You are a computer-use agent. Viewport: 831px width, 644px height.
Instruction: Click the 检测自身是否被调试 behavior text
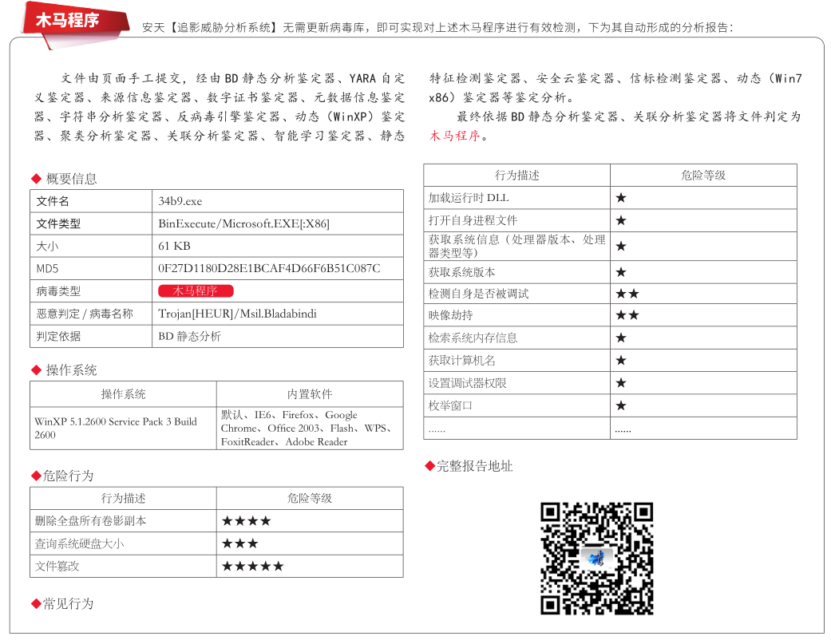pos(479,294)
